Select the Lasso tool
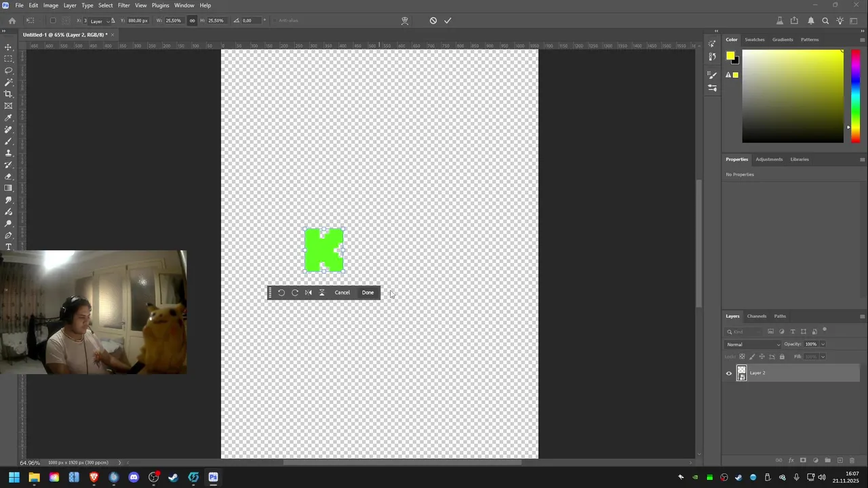Viewport: 868px width, 488px height. [8, 70]
